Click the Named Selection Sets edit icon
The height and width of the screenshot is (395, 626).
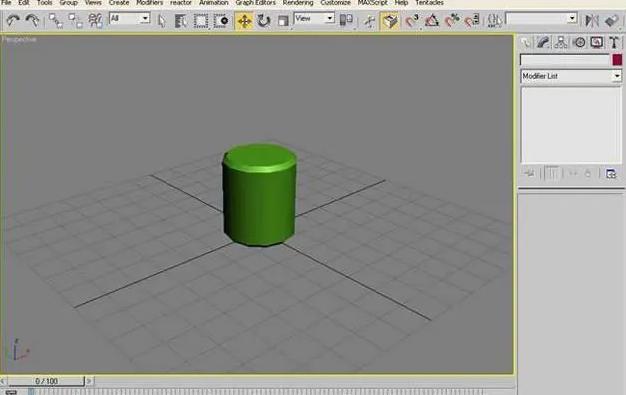click(494, 20)
